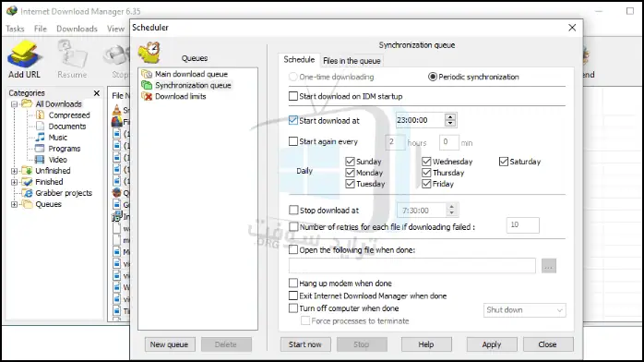Select the Unfinished folder icon

(27, 171)
